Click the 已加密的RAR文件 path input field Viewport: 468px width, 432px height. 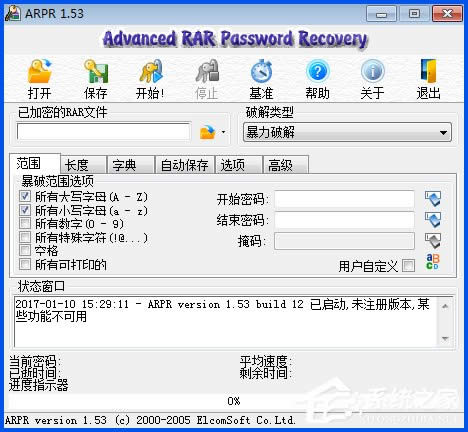pos(104,132)
